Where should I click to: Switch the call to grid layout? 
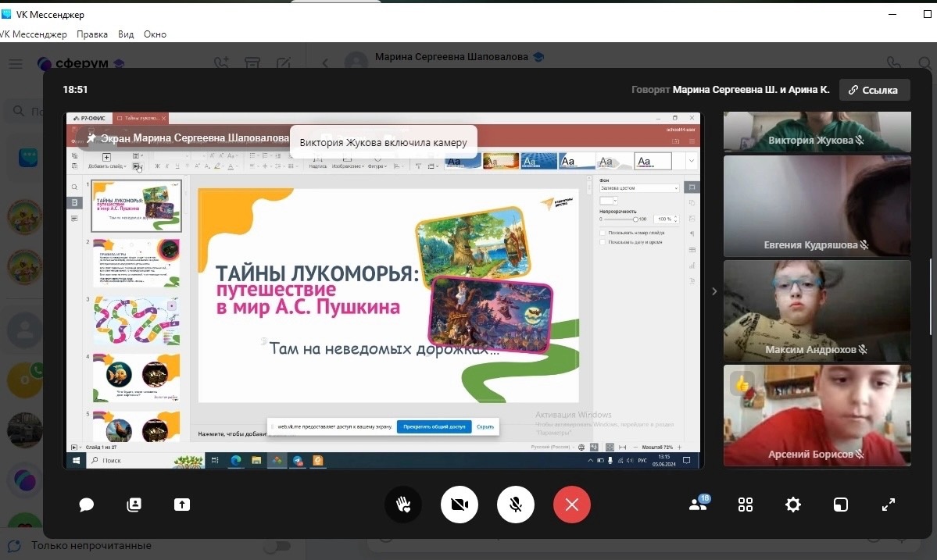coord(746,505)
